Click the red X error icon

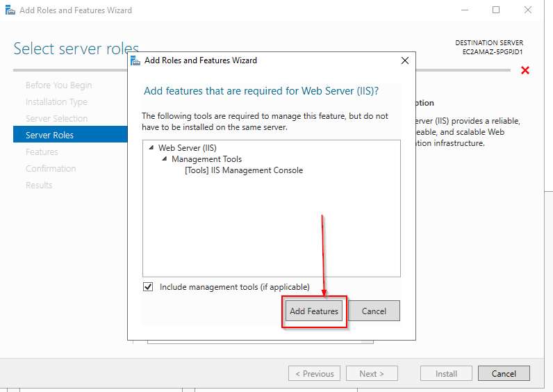(x=525, y=70)
